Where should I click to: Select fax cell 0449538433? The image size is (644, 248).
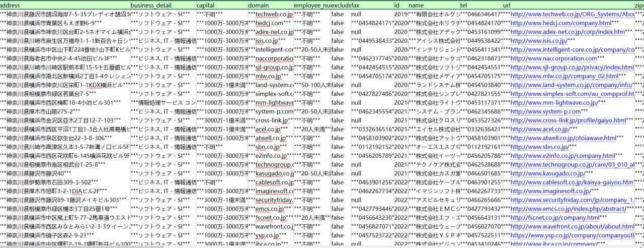(x=371, y=41)
